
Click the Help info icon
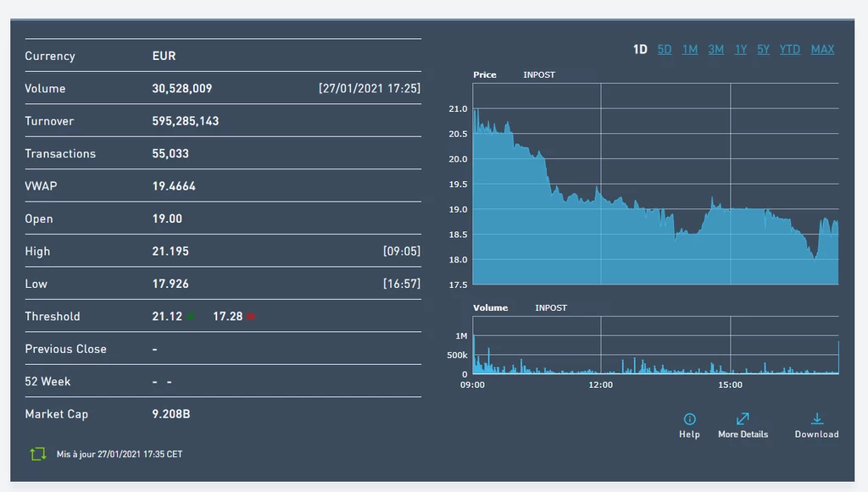689,419
